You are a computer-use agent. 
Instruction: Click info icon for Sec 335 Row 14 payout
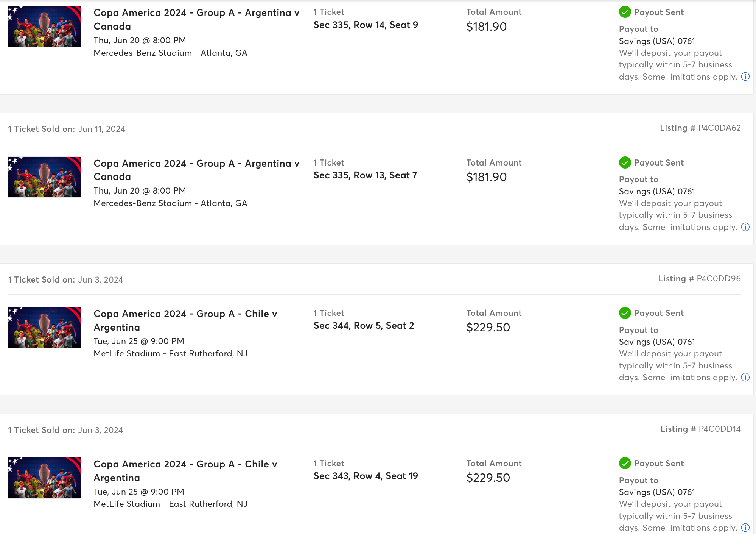click(745, 77)
